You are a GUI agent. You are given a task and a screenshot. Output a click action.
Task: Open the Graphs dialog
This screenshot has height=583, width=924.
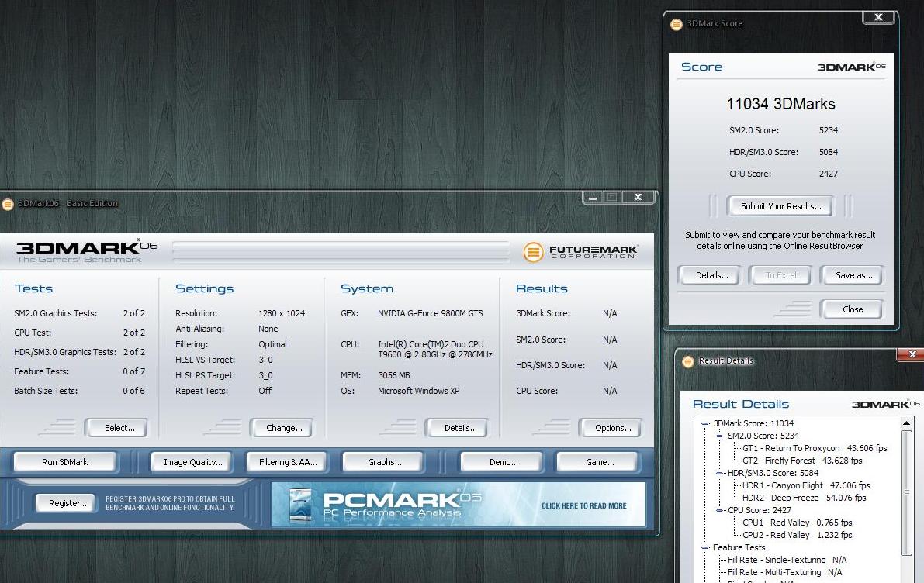[x=384, y=462]
